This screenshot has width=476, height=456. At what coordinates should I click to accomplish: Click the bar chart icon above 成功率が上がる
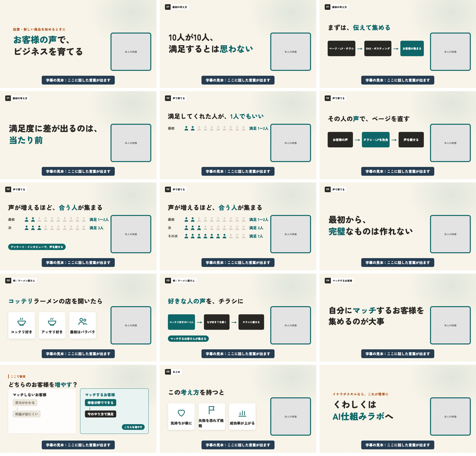point(242,413)
